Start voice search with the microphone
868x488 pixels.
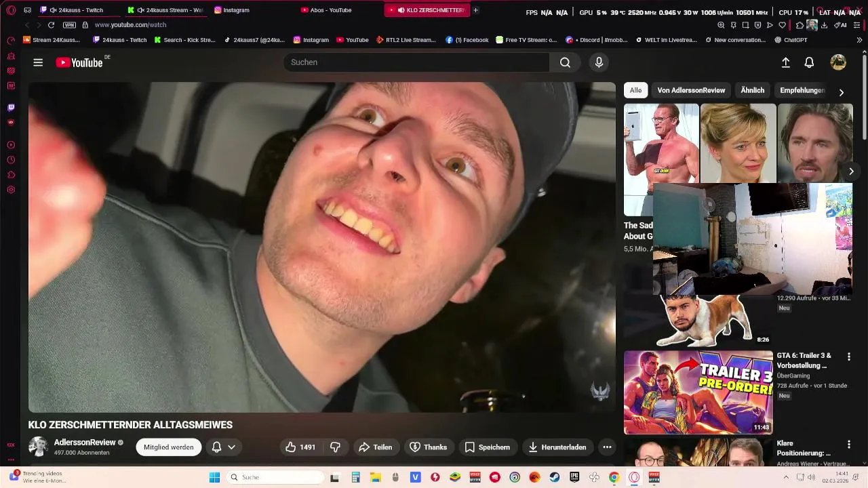[x=599, y=62]
